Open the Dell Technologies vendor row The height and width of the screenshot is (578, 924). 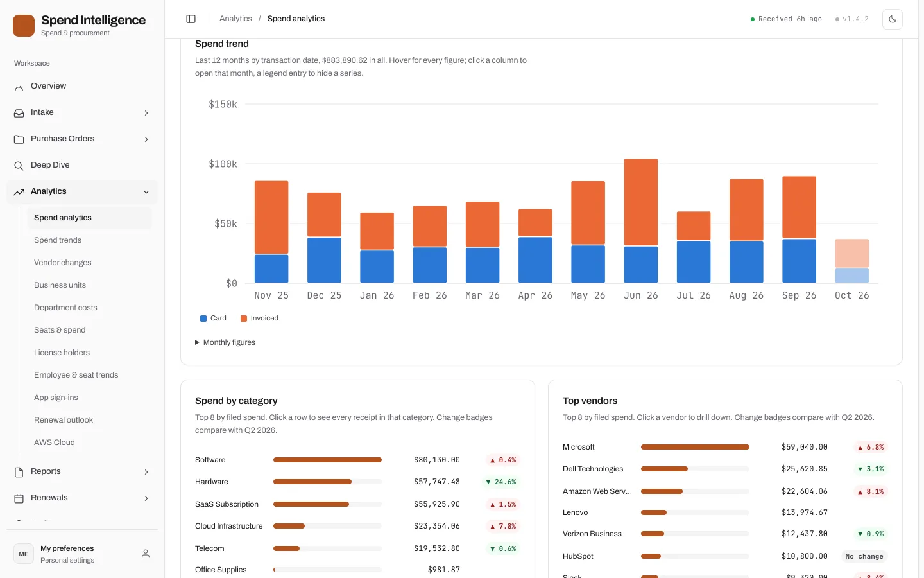pyautogui.click(x=725, y=469)
